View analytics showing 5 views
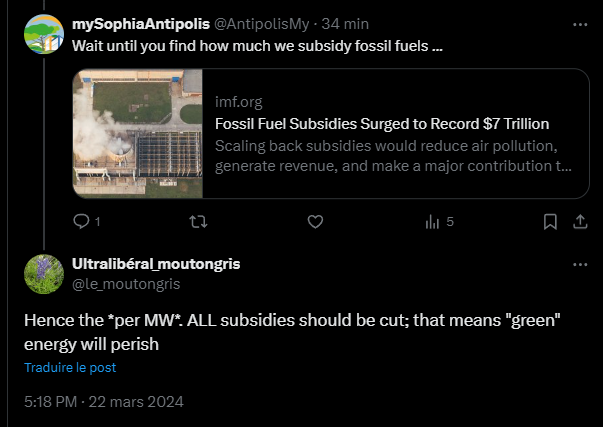This screenshot has width=603, height=427. click(440, 222)
